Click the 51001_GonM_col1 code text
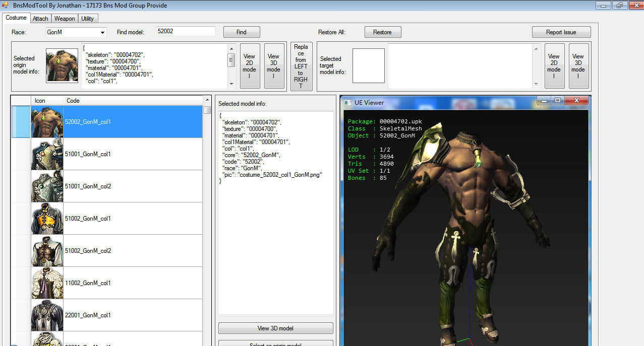The width and height of the screenshot is (644, 346). point(88,154)
